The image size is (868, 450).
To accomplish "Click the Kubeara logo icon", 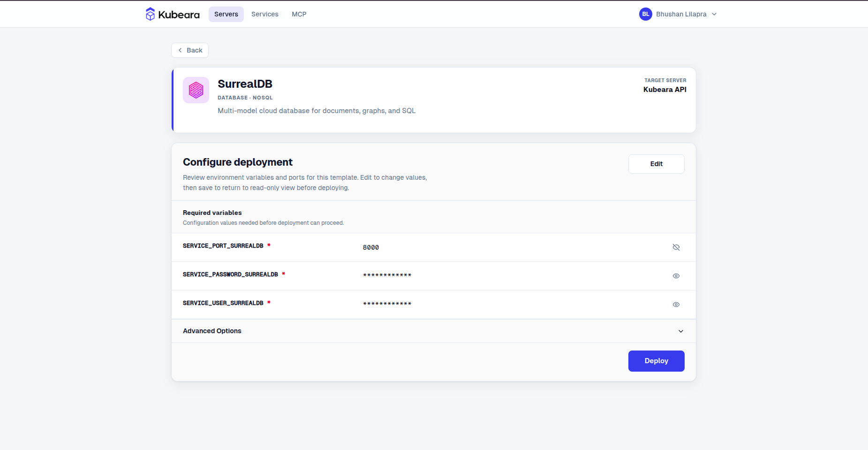I will pyautogui.click(x=150, y=14).
